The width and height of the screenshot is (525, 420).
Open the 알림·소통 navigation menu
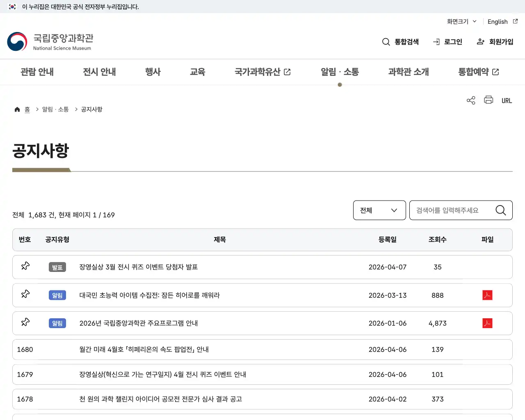coord(340,72)
